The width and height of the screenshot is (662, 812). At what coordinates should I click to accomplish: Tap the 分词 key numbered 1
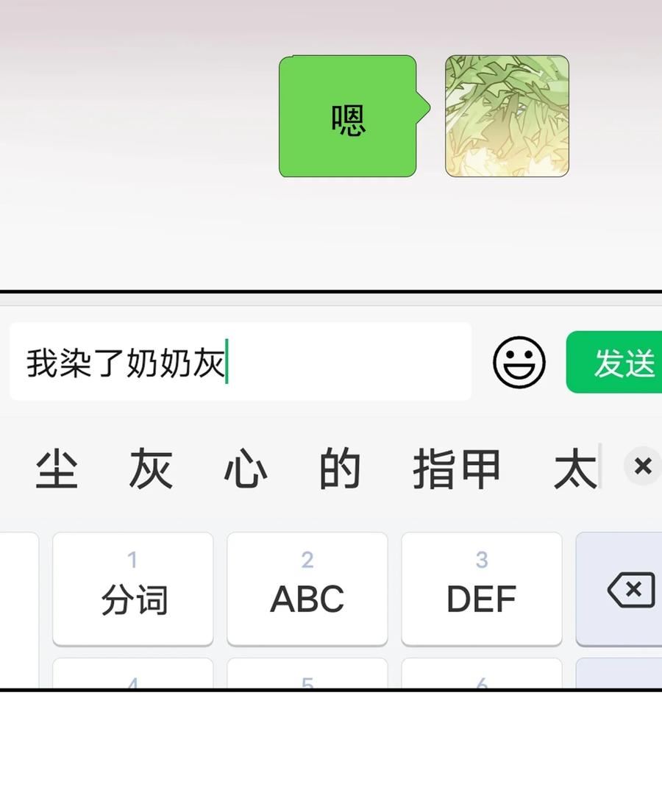coord(133,589)
